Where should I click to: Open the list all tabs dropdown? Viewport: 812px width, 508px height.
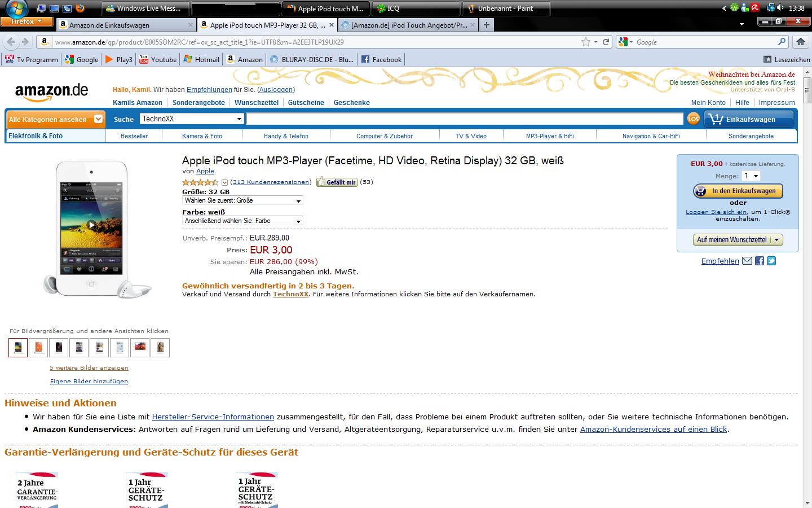(x=742, y=25)
